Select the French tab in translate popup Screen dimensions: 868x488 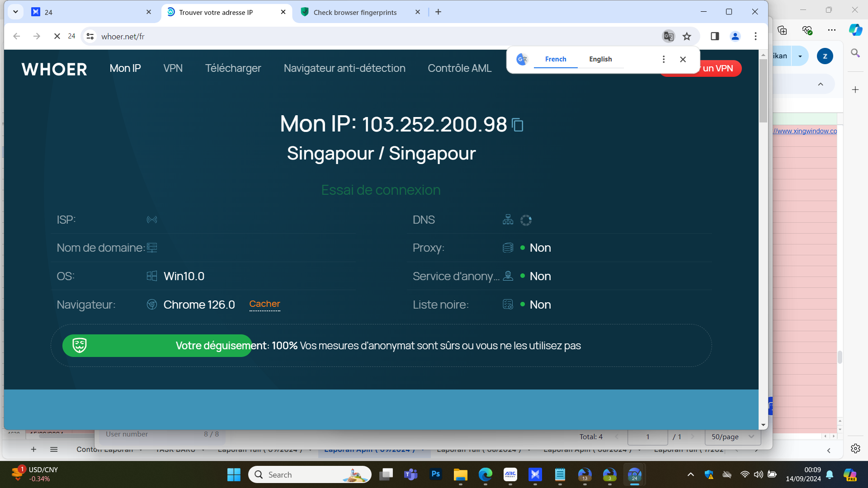556,59
